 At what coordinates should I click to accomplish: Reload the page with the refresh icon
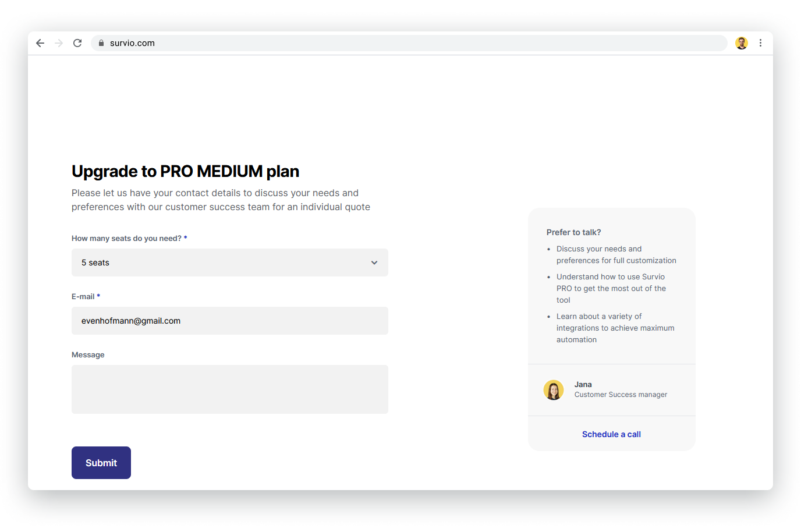pyautogui.click(x=77, y=43)
